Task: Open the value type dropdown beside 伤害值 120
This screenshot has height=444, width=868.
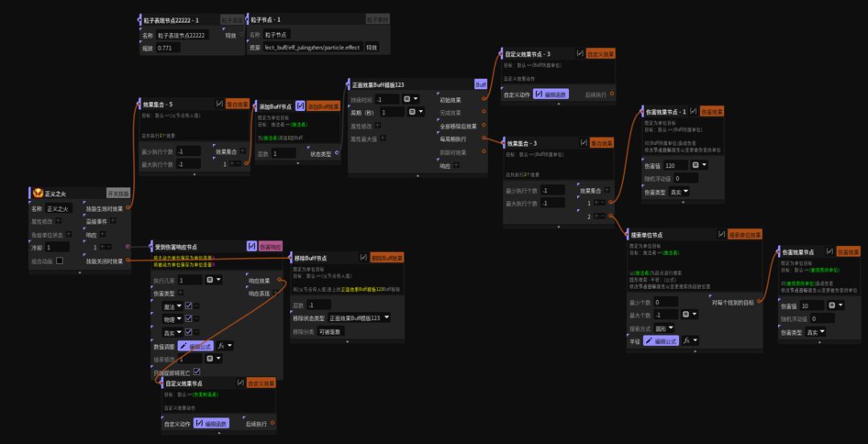Action: 700,165
